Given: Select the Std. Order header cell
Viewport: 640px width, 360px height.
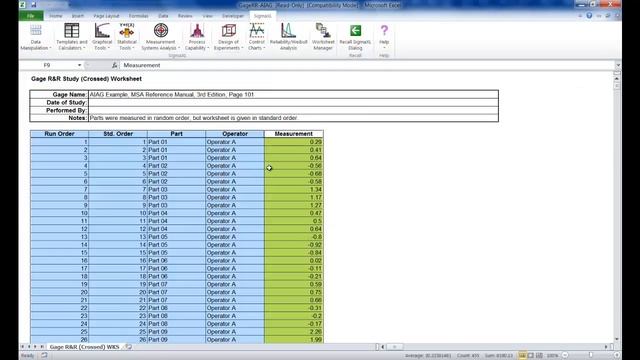Looking at the screenshot, I should click(118, 134).
